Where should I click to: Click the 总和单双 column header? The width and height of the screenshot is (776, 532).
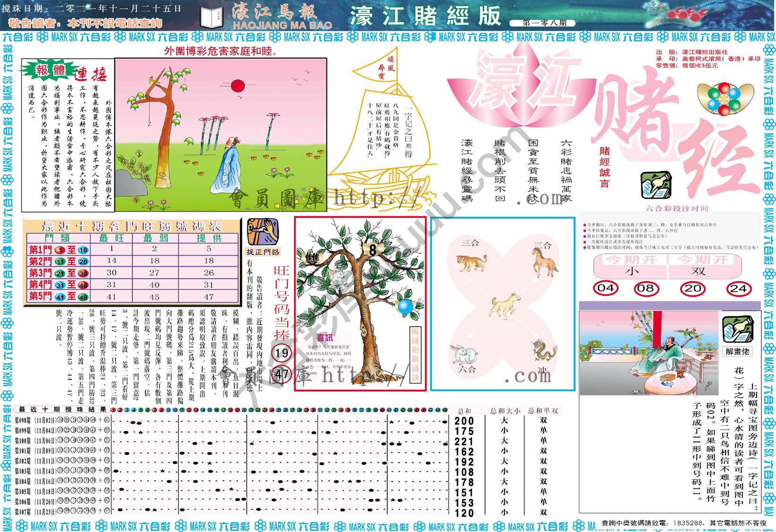click(x=543, y=411)
